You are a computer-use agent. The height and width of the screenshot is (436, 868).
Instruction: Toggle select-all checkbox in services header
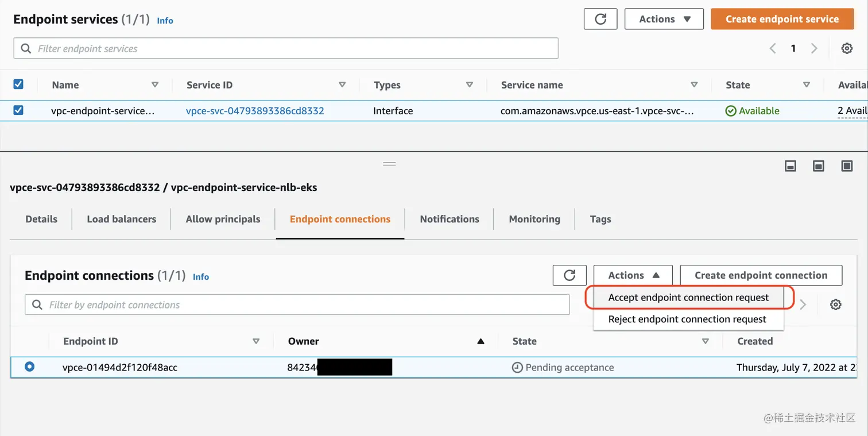[18, 84]
